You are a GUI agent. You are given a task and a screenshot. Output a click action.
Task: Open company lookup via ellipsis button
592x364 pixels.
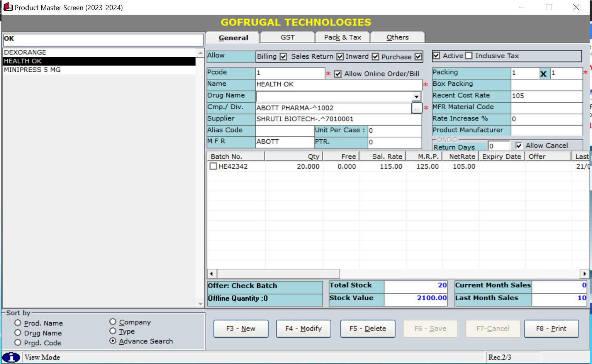pos(417,108)
